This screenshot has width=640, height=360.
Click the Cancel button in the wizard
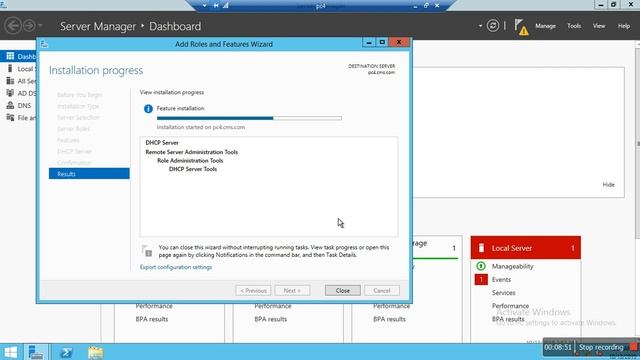click(382, 290)
